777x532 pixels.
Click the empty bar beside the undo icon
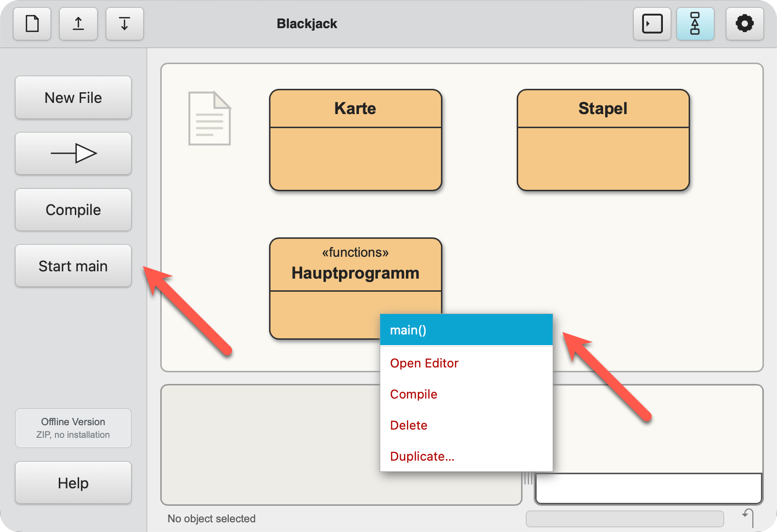(x=625, y=518)
